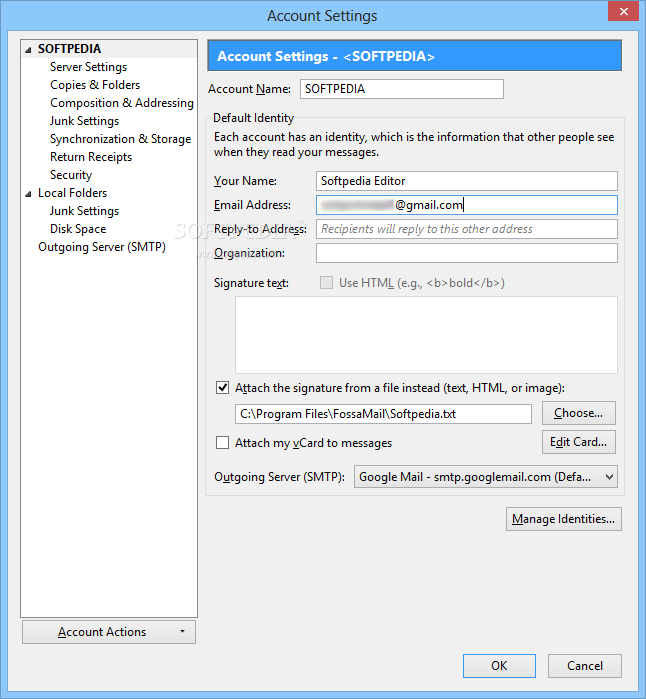Image resolution: width=646 pixels, height=699 pixels.
Task: Close the Account Settings window
Action: tap(623, 11)
